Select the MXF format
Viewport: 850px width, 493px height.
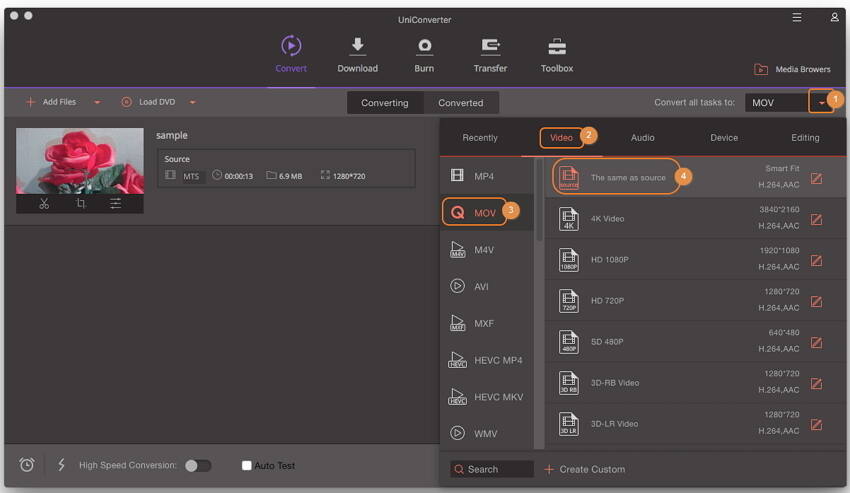(487, 323)
